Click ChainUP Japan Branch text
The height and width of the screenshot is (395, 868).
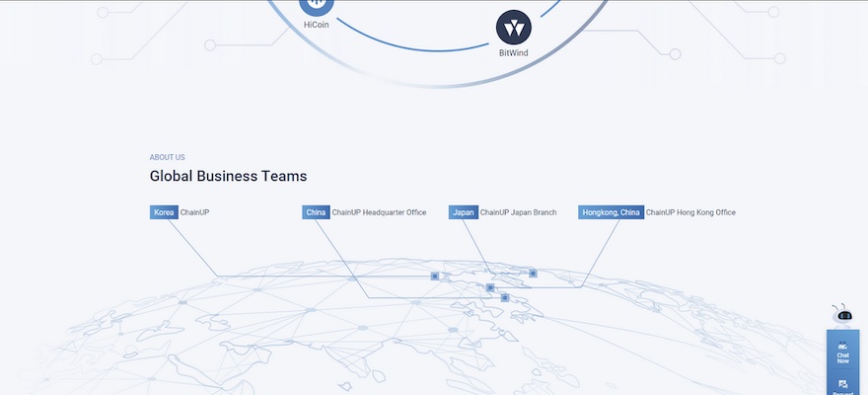[518, 212]
